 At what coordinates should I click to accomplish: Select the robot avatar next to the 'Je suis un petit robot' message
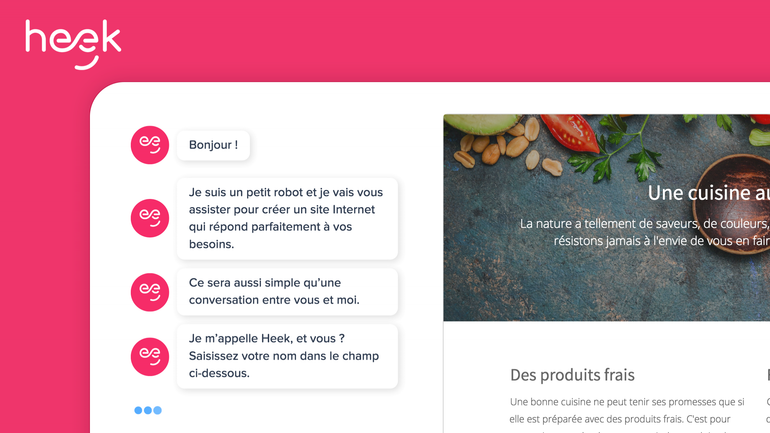pyautogui.click(x=150, y=218)
